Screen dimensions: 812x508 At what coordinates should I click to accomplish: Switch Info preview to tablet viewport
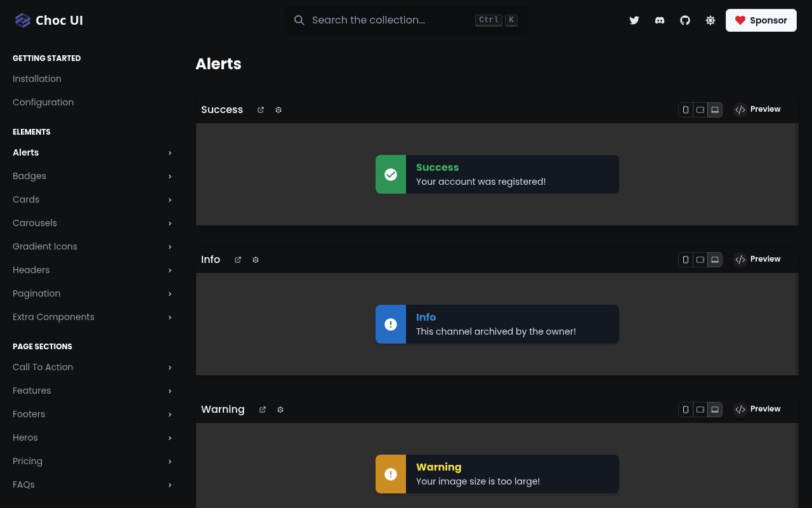pos(700,259)
